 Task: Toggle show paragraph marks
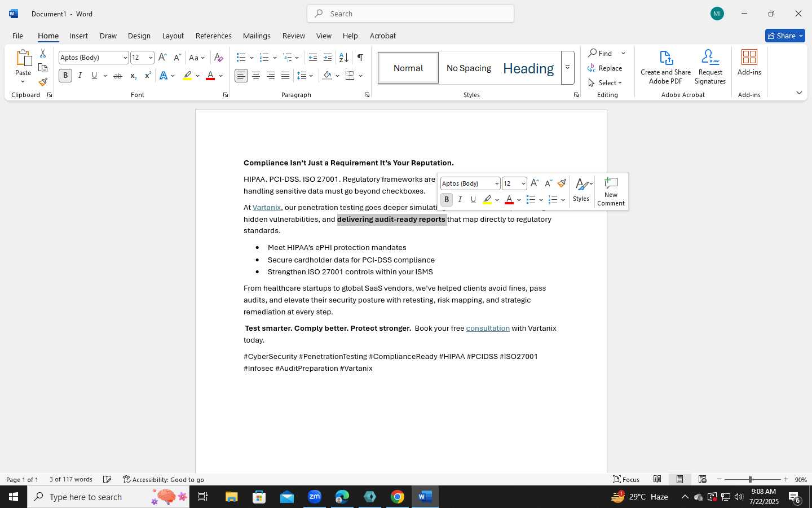pyautogui.click(x=360, y=58)
